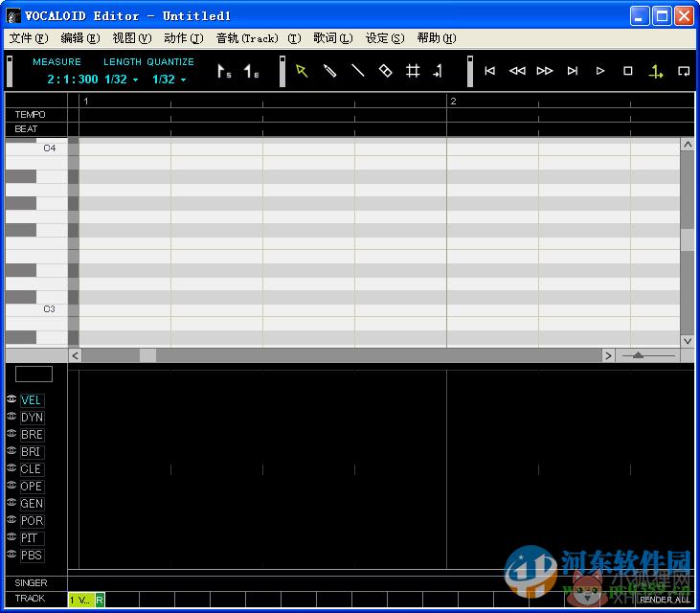Image resolution: width=700 pixels, height=613 pixels.
Task: Open the 音轨(Track) menu
Action: click(258, 38)
